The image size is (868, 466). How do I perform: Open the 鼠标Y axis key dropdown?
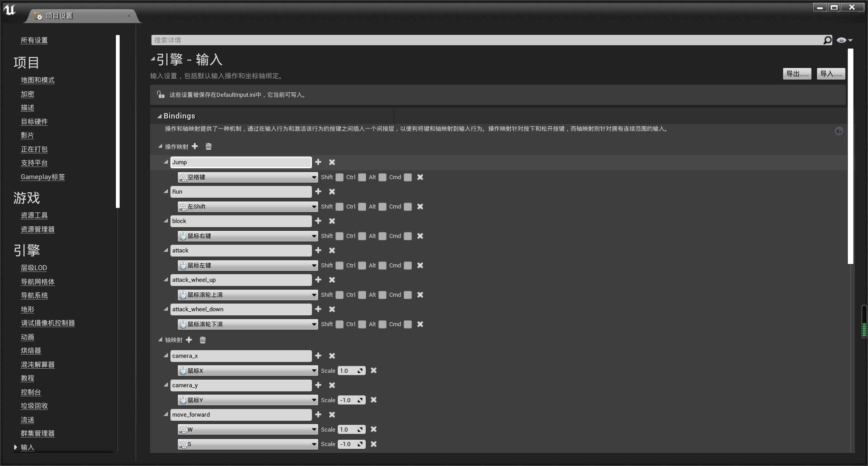(248, 400)
